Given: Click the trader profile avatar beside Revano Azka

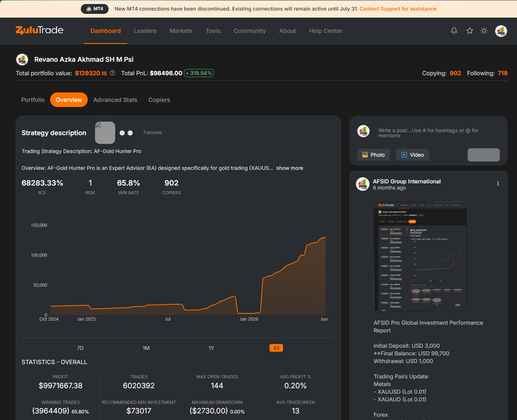Looking at the screenshot, I should pyautogui.click(x=22, y=59).
